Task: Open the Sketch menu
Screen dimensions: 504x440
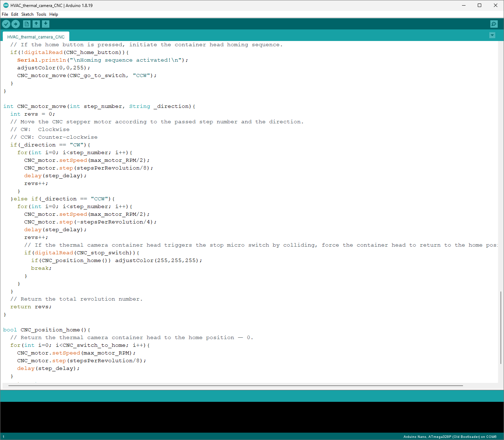Action: pos(27,14)
